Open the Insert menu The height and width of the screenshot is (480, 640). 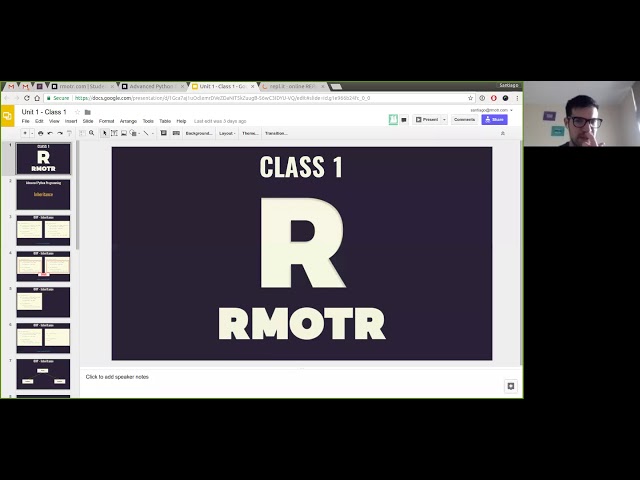(x=71, y=121)
